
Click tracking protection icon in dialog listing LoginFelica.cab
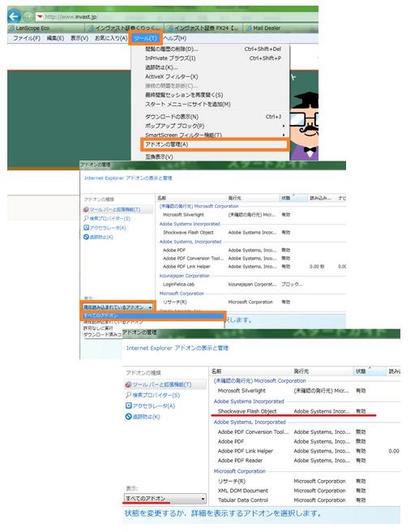point(86,237)
